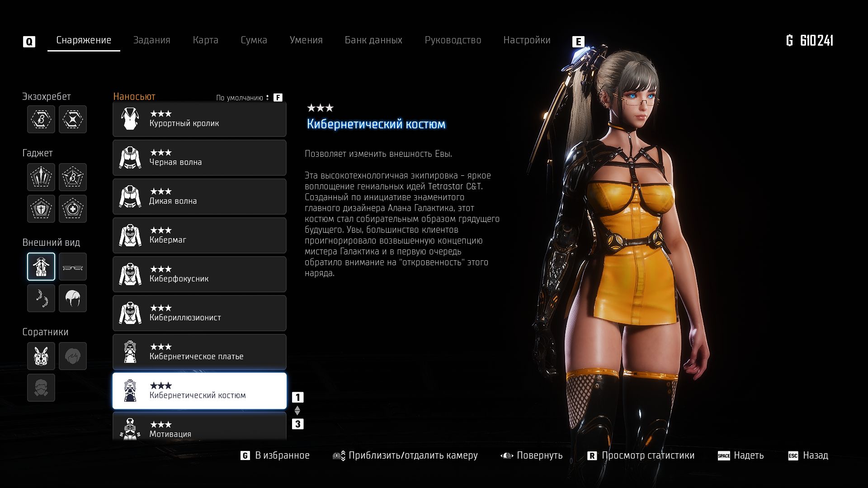This screenshot has width=868, height=488.
Task: Select first Экзохребет exospine slot
Action: click(41, 119)
